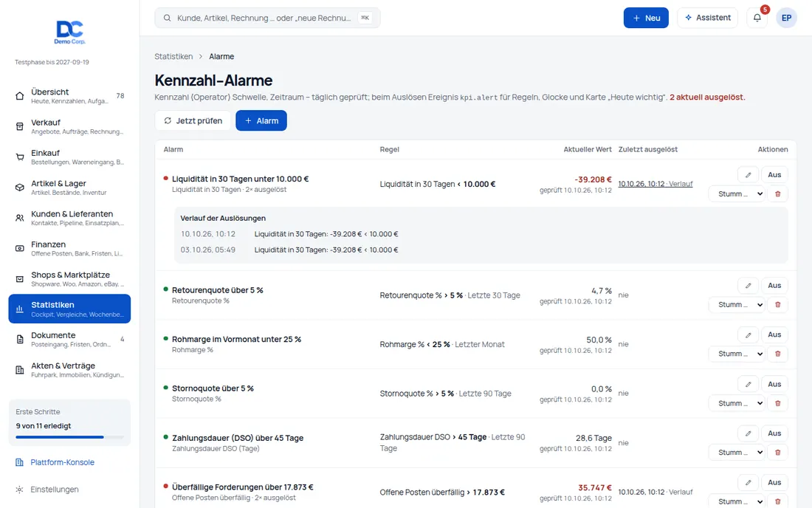This screenshot has height=508, width=812.
Task: Click the Statistiken breadcrumb
Action: [173, 56]
